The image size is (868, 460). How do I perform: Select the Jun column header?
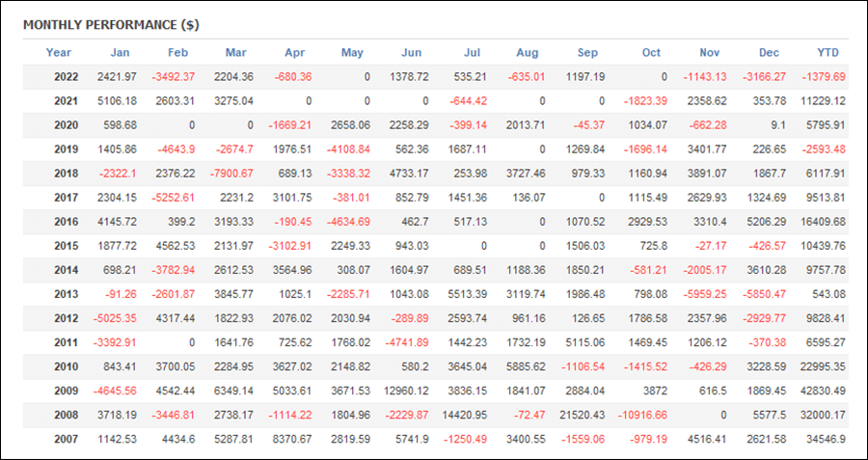pos(411,53)
